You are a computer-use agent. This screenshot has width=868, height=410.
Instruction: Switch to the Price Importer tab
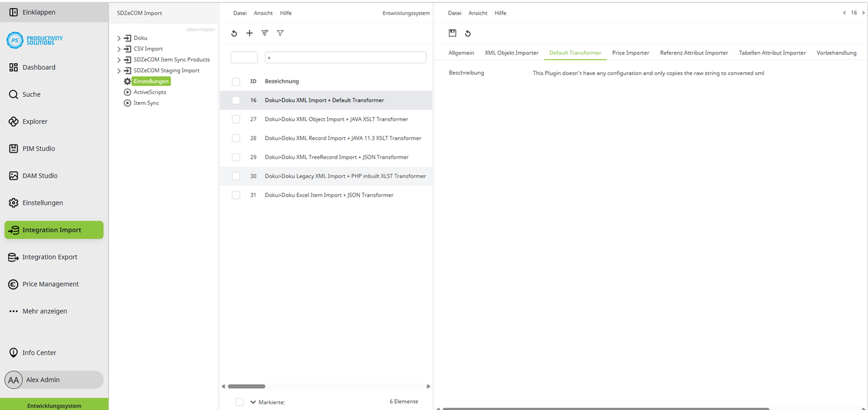click(x=630, y=52)
